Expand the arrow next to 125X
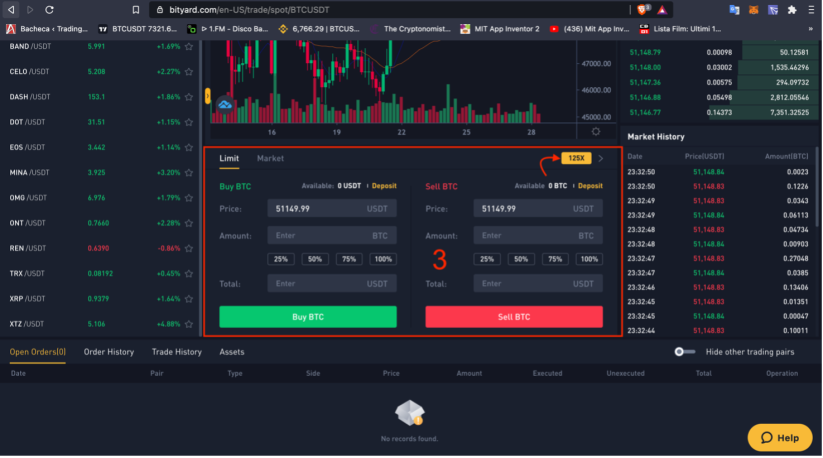The width and height of the screenshot is (823, 458). (x=601, y=158)
